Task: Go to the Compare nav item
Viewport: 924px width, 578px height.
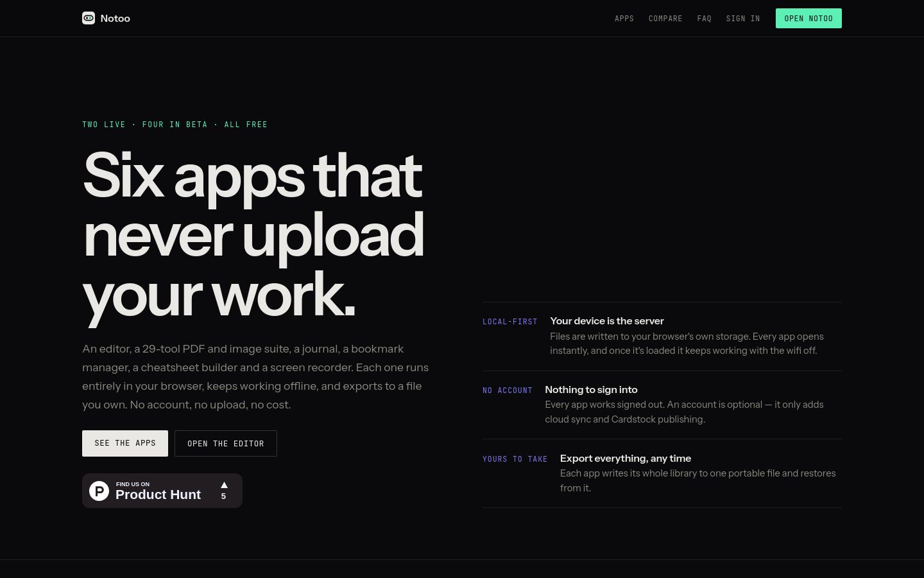Action: [665, 19]
